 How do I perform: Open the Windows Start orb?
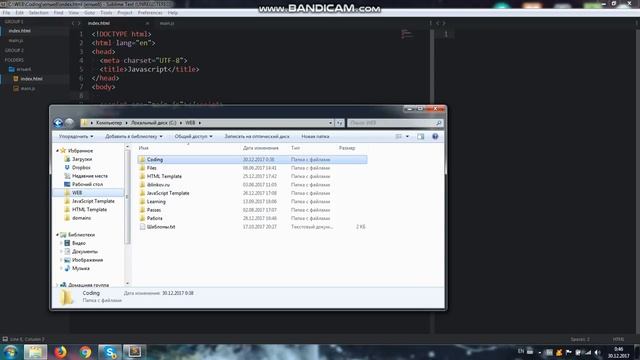pos(10,352)
